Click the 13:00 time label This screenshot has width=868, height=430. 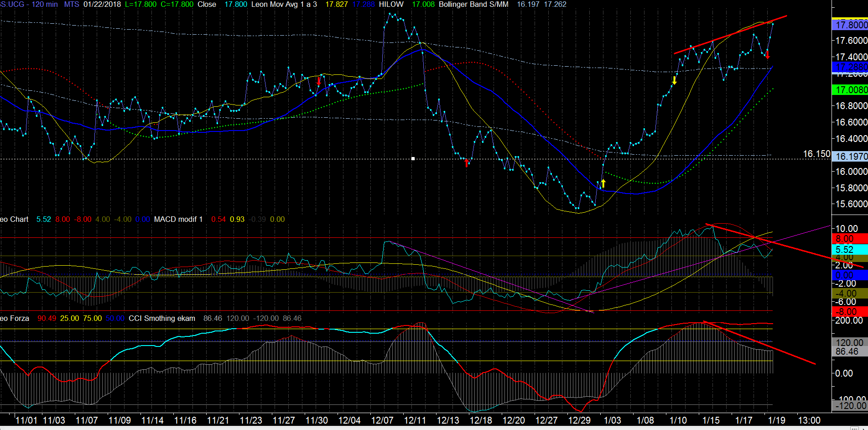click(809, 420)
